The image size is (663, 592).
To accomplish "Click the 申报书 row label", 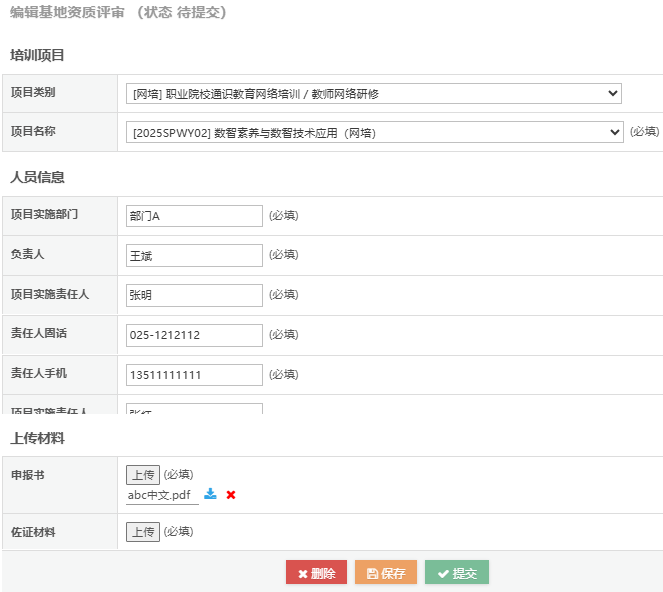I will click(27, 475).
